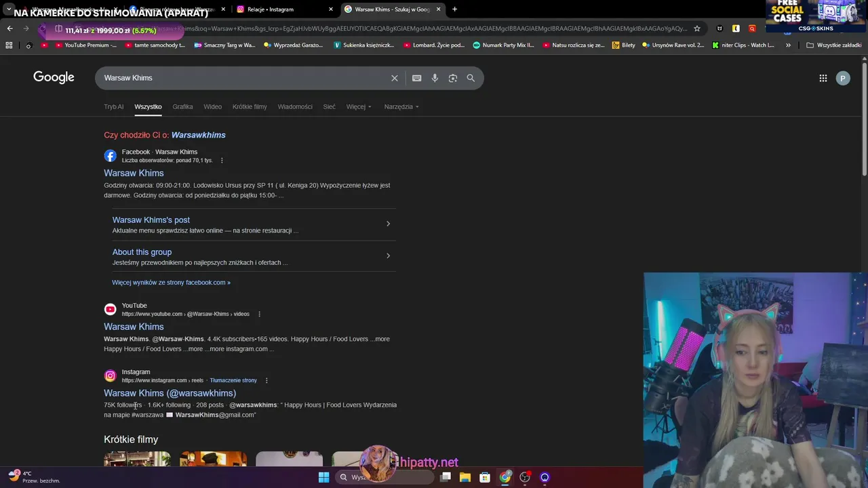Viewport: 868px width, 488px height.
Task: Switch to OBS Studio on the taskbar
Action: coord(525,477)
